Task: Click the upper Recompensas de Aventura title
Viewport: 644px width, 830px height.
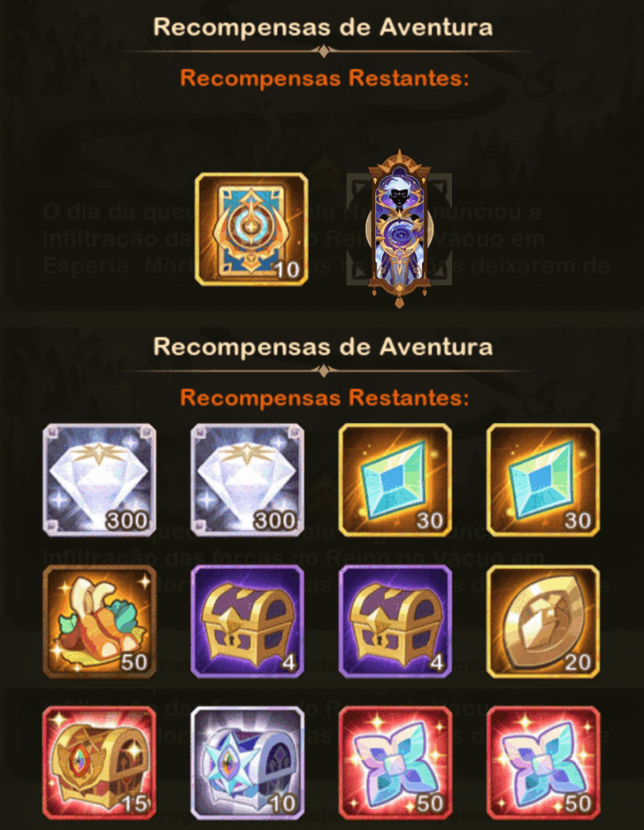Action: point(322,27)
